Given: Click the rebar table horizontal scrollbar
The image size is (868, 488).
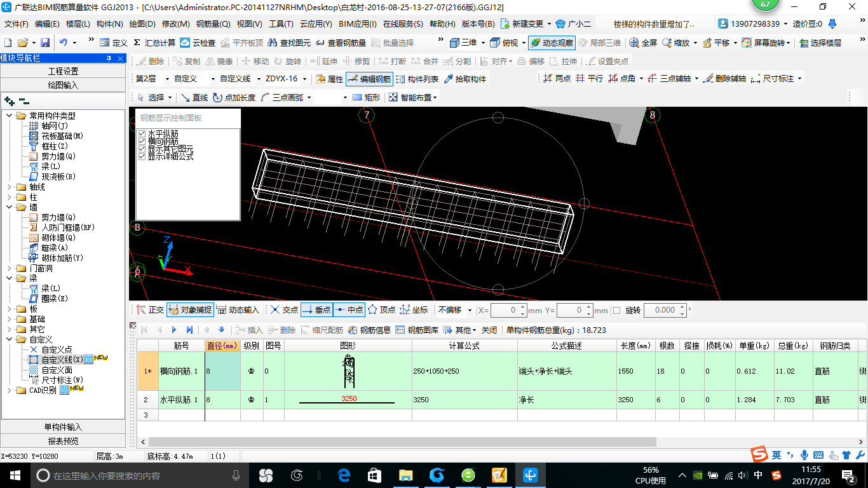Looking at the screenshot, I should pos(402,442).
